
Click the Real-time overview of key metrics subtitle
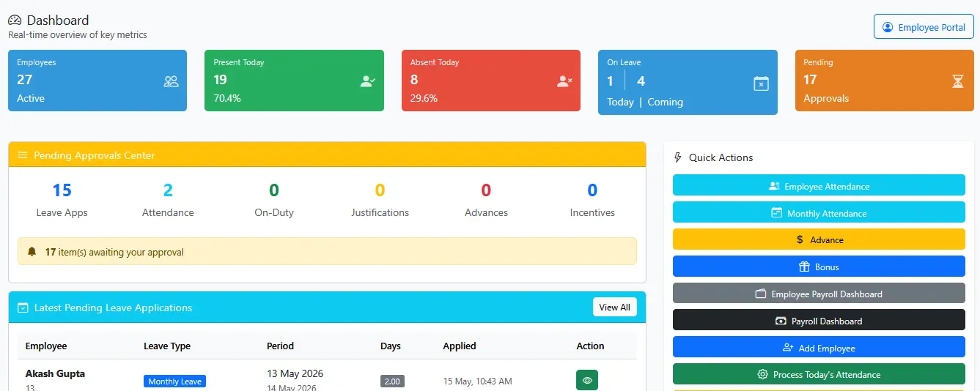78,34
